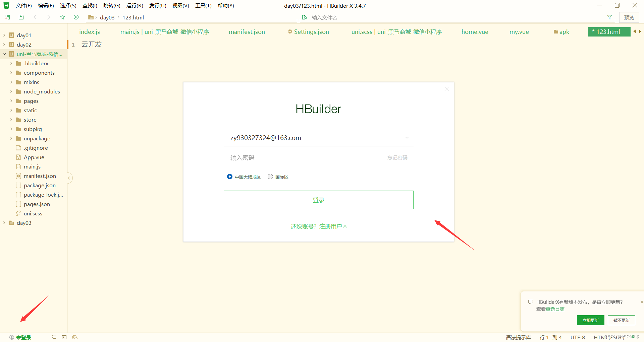Image resolution: width=644 pixels, height=342 pixels.
Task: Click the manifest.json file icon in tree
Action: 18,176
